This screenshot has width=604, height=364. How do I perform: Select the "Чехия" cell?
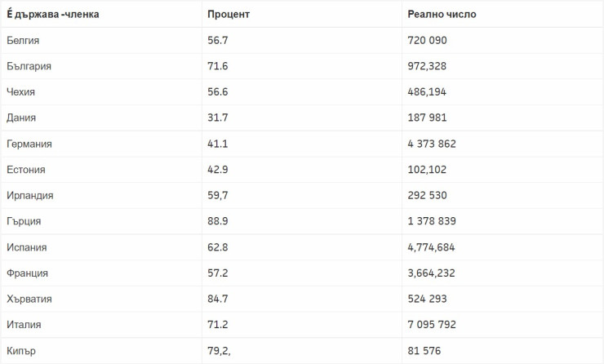click(20, 92)
